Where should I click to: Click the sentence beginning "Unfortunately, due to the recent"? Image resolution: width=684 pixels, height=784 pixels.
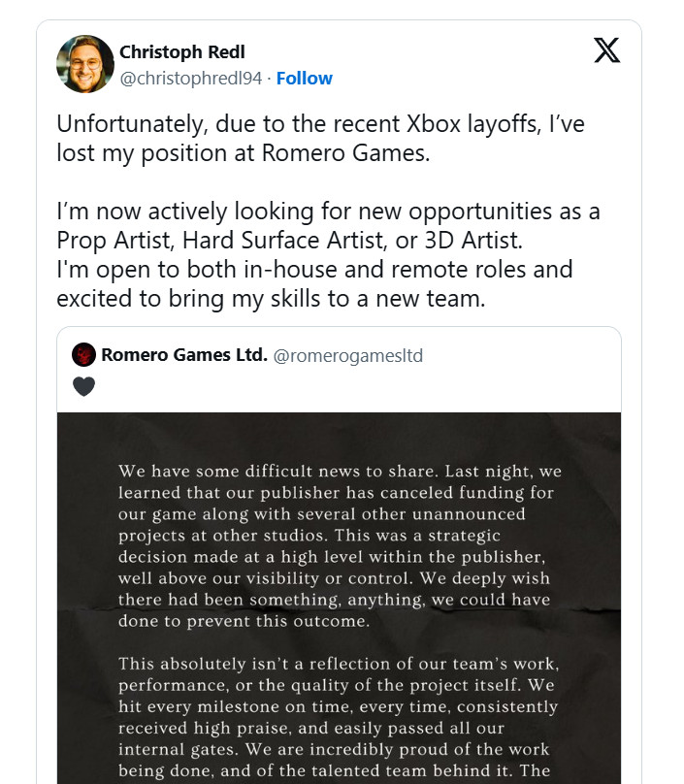(320, 125)
